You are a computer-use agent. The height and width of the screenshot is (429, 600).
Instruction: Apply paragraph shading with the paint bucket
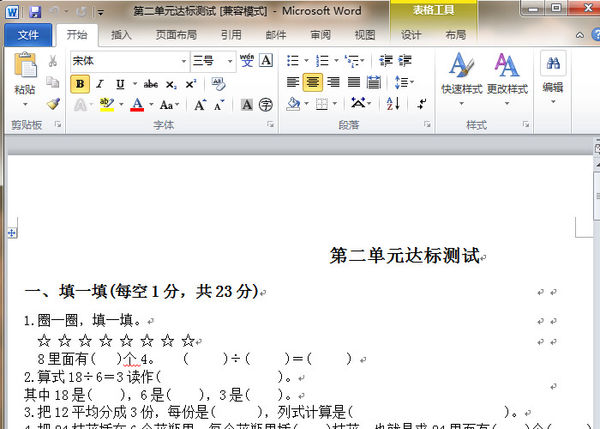293,104
